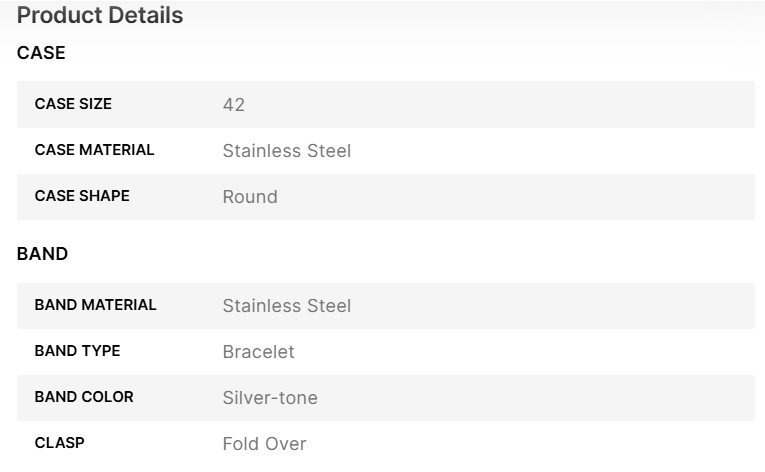The width and height of the screenshot is (765, 472).
Task: Click the case size value 42
Action: coord(234,105)
